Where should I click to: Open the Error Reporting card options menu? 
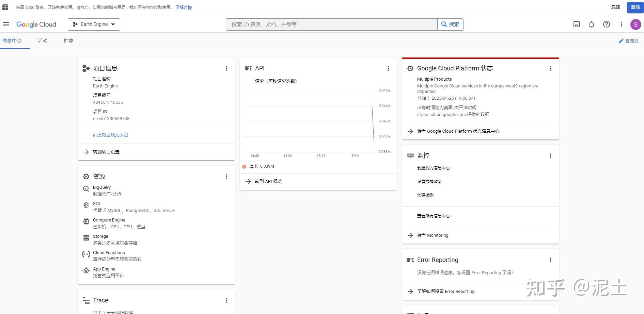(551, 260)
